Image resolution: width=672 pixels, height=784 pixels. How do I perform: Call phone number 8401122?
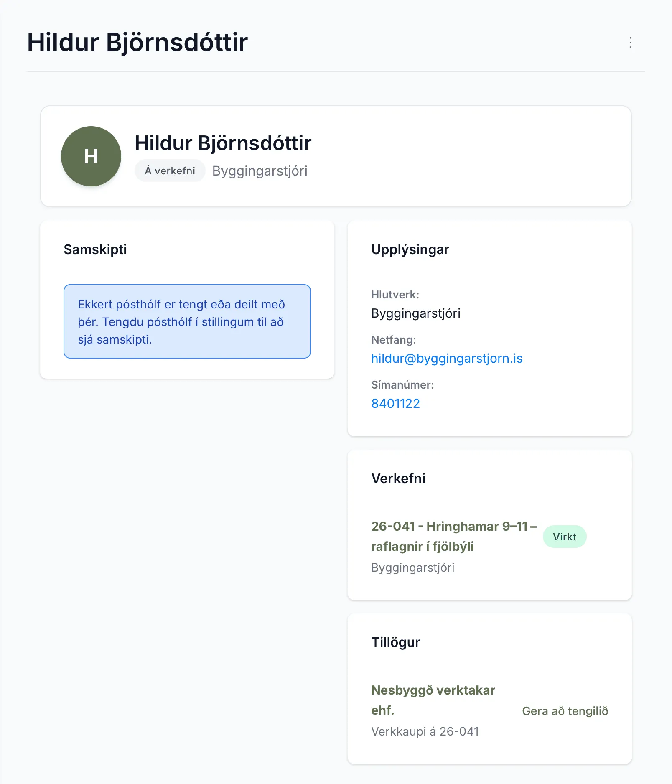pos(395,403)
